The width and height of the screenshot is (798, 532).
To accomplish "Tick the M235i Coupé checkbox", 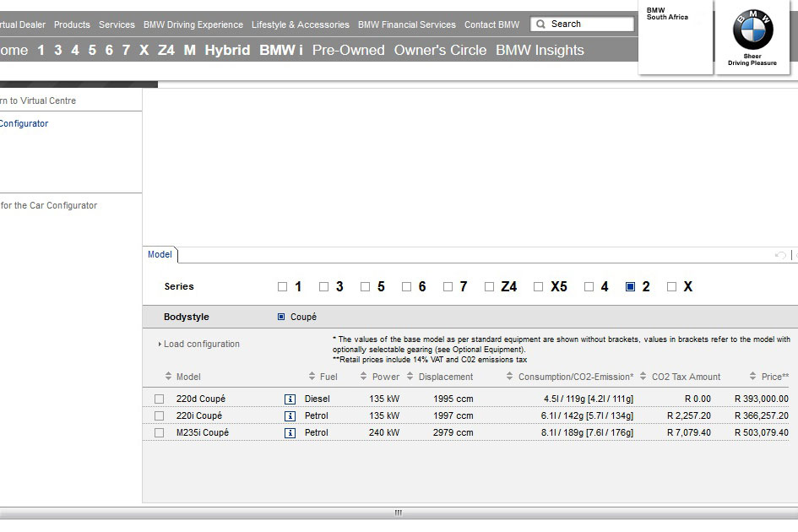I will click(160, 432).
